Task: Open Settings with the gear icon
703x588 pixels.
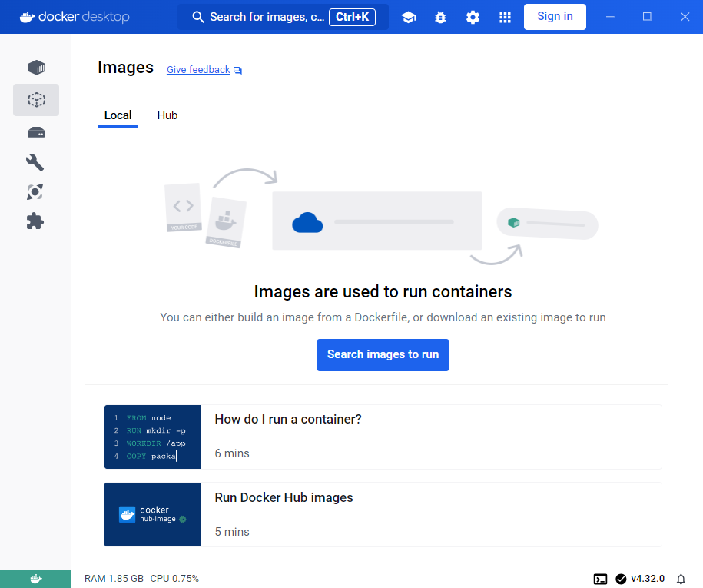Action: (473, 17)
